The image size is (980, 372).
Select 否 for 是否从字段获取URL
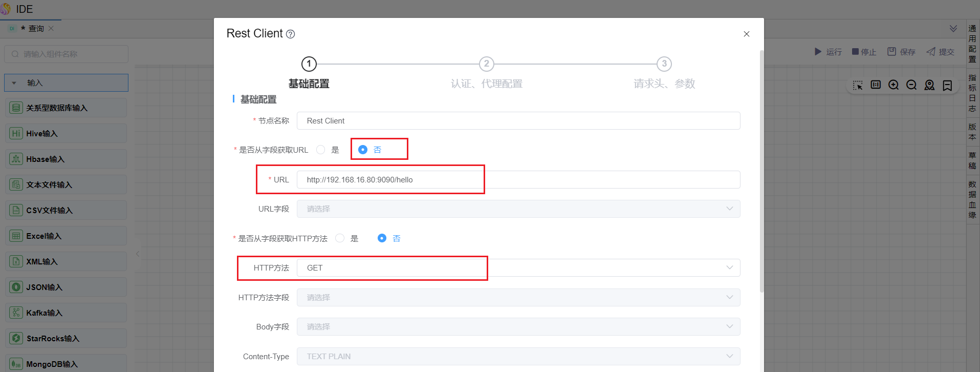(x=363, y=150)
